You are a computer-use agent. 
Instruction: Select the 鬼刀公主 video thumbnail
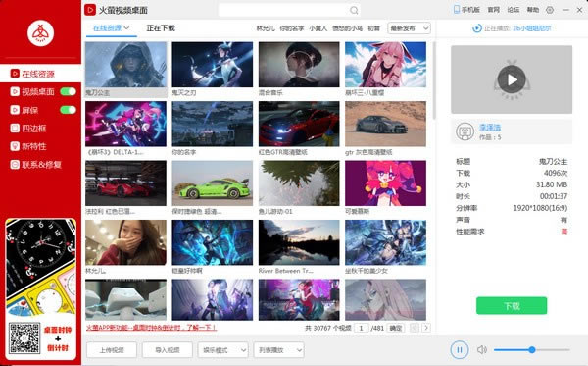coord(126,65)
